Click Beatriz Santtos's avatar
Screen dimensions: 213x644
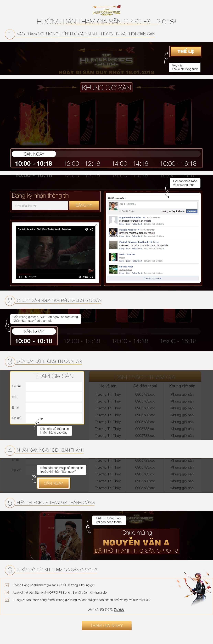pyautogui.click(x=113, y=257)
